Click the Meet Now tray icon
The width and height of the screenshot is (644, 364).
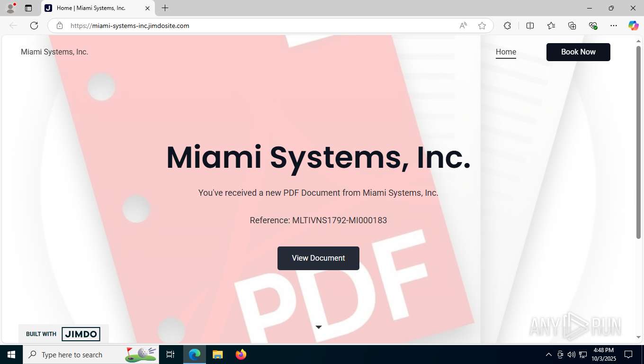click(x=560, y=355)
